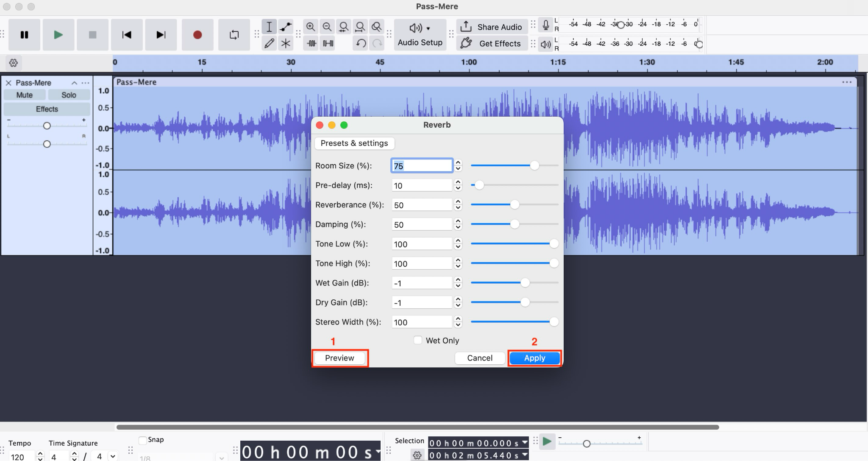
Task: Open the track Effects panel
Action: [47, 109]
